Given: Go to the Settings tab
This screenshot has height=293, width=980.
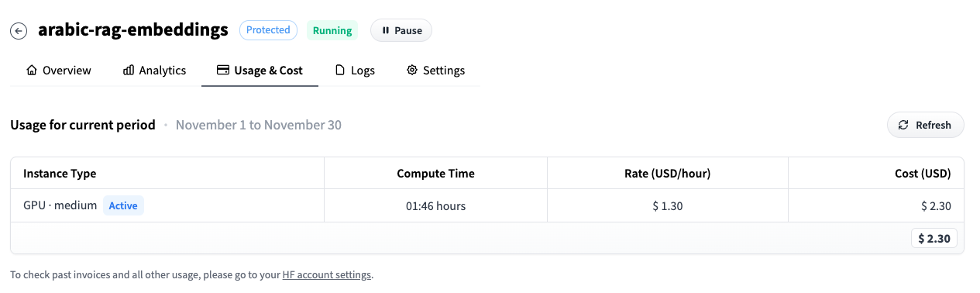Looking at the screenshot, I should 435,71.
